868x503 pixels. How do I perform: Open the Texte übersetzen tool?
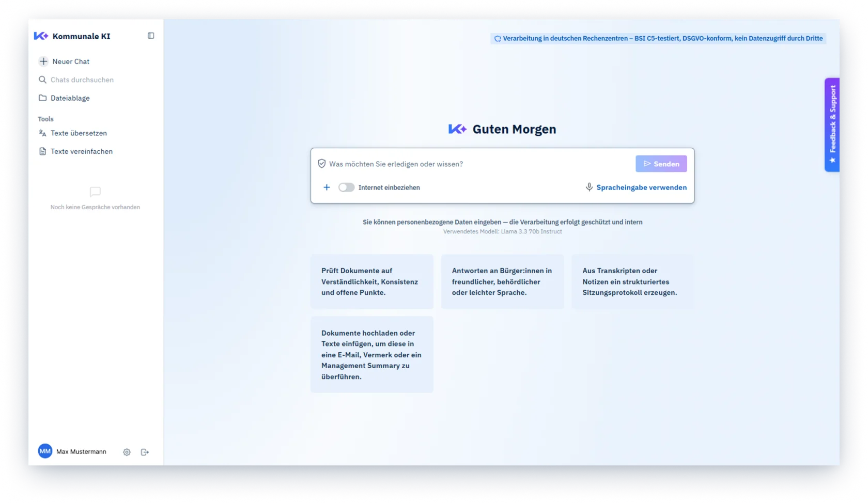73,133
